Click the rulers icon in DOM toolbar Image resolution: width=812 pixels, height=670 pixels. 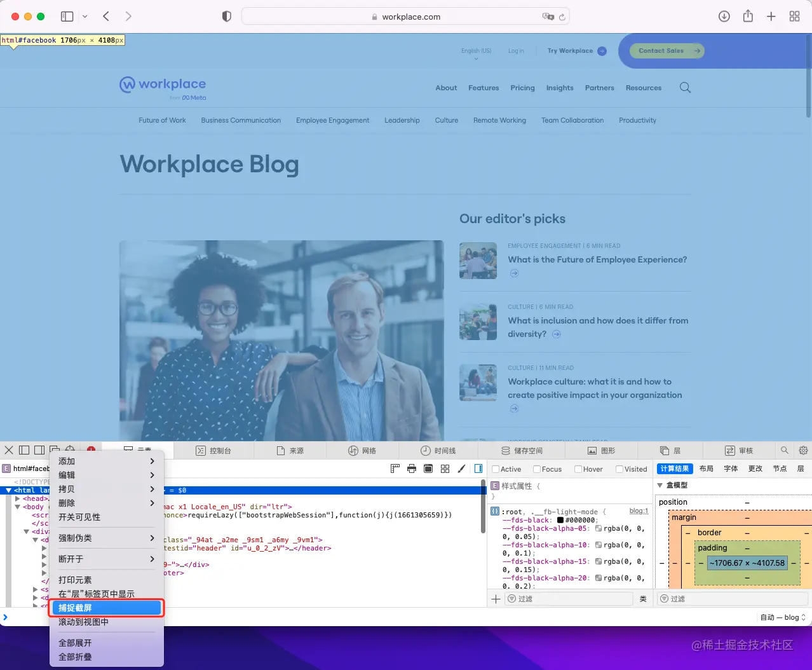click(x=395, y=468)
